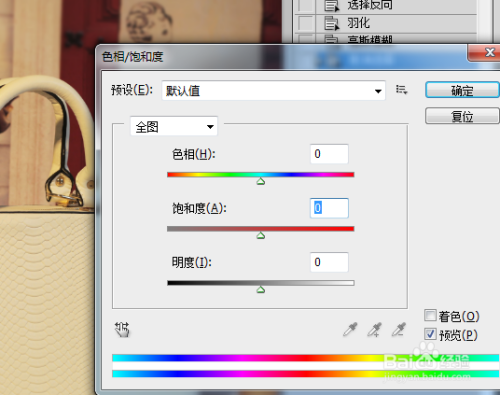
Task: Toggle the 预览(P) checkbox
Action: (430, 334)
